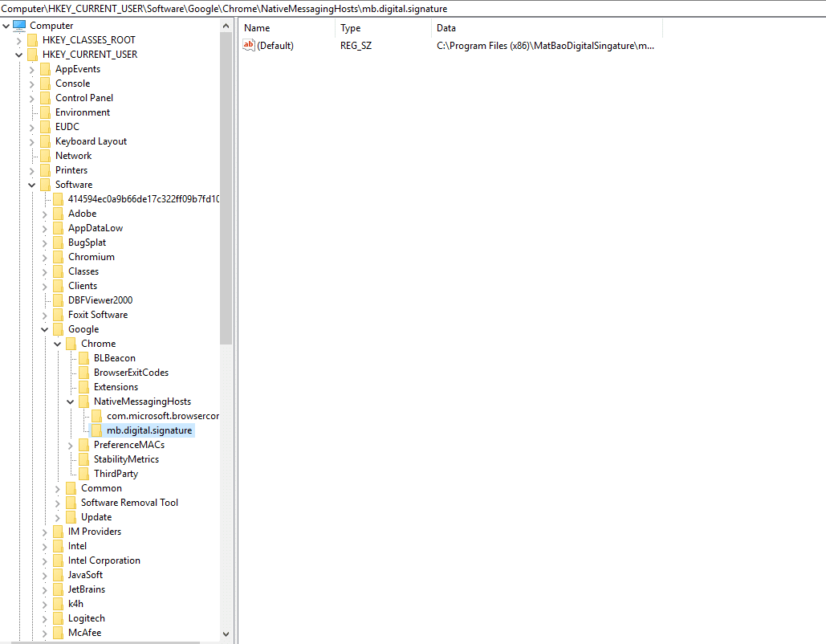Image resolution: width=826 pixels, height=644 pixels.
Task: Click the tree scrollbar down arrow
Action: coord(226,634)
